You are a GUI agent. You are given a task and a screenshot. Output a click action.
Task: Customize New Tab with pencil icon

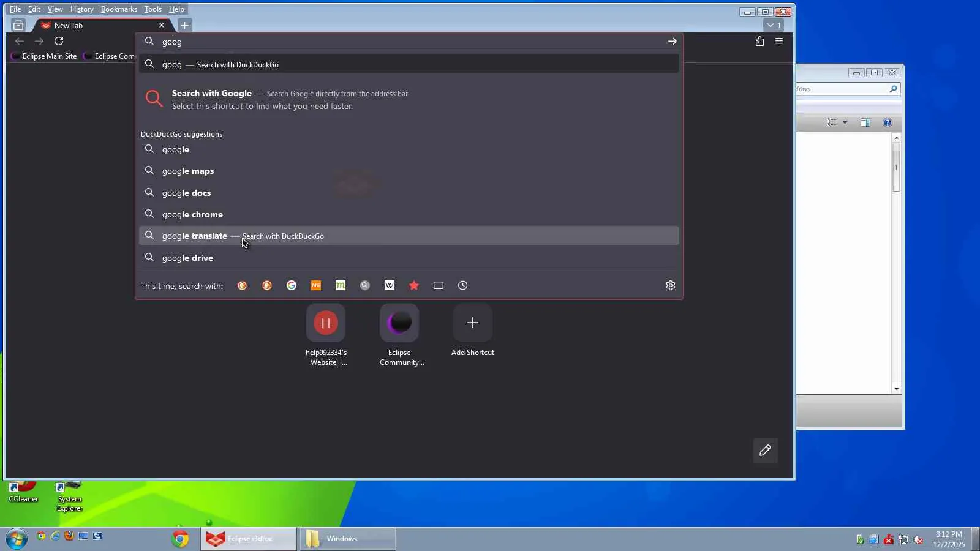coord(765,451)
